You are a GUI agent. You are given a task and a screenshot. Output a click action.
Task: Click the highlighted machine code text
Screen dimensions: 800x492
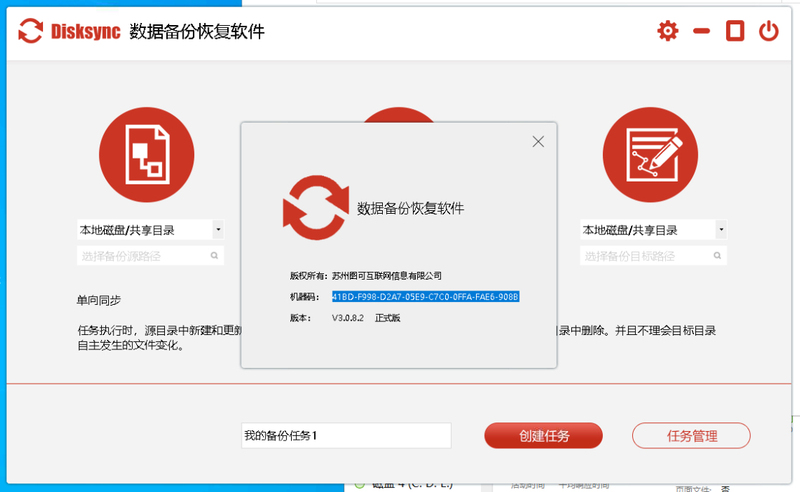coord(426,297)
